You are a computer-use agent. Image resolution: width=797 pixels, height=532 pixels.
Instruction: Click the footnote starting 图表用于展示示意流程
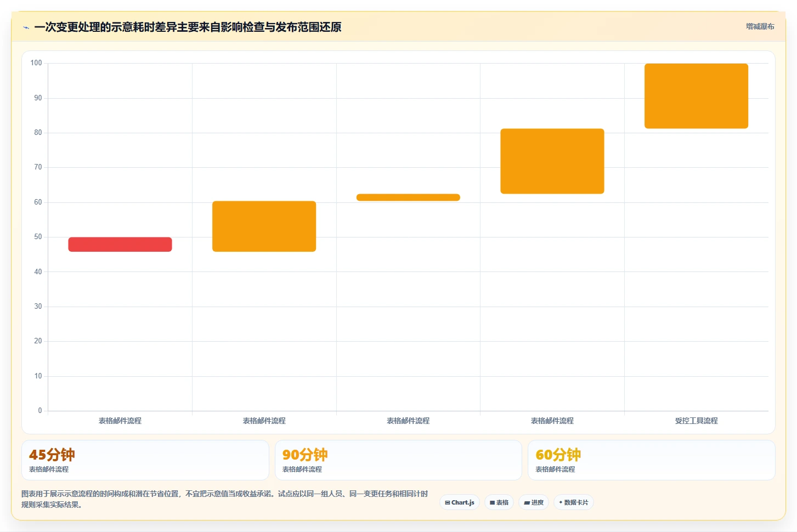(x=224, y=499)
